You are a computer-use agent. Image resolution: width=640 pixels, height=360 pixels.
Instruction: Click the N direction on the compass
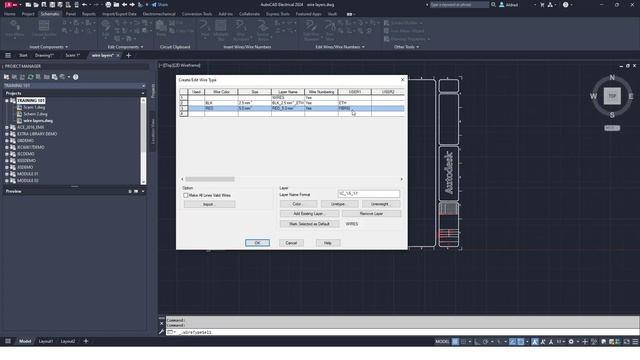612,77
